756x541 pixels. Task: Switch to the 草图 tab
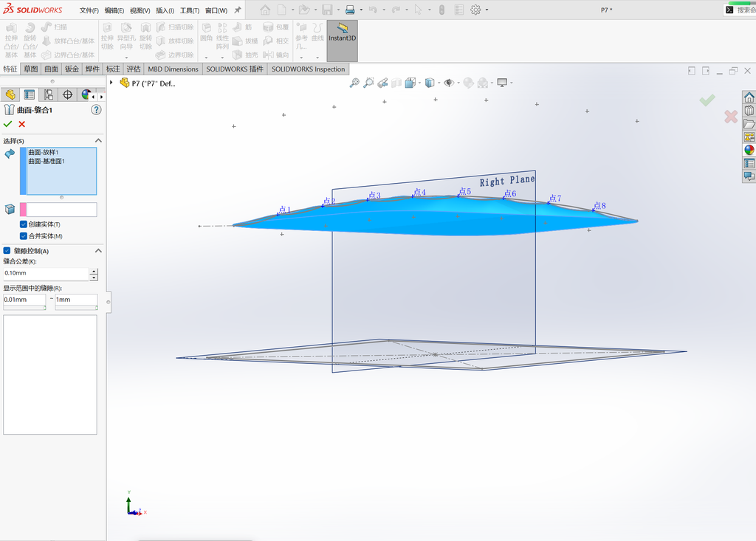click(x=30, y=69)
